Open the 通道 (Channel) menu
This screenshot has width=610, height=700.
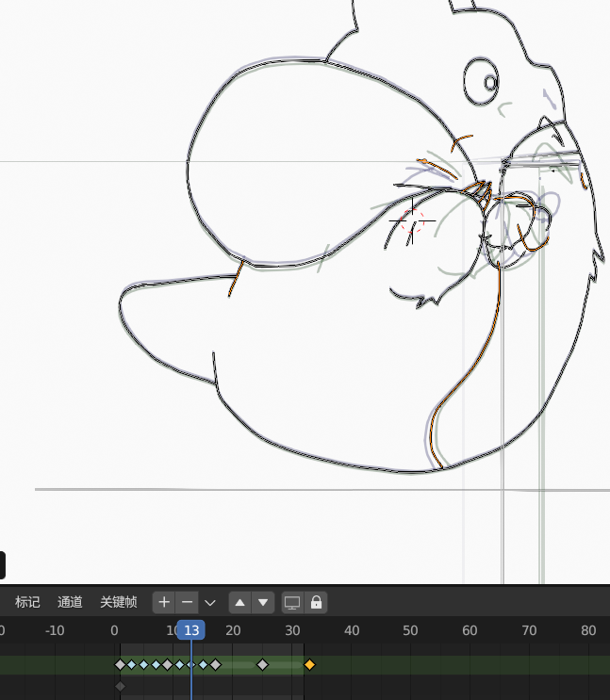[x=70, y=602]
